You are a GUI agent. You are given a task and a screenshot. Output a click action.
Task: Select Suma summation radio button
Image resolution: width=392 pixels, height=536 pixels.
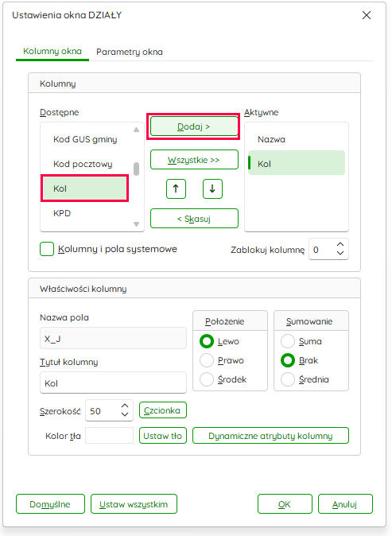288,341
